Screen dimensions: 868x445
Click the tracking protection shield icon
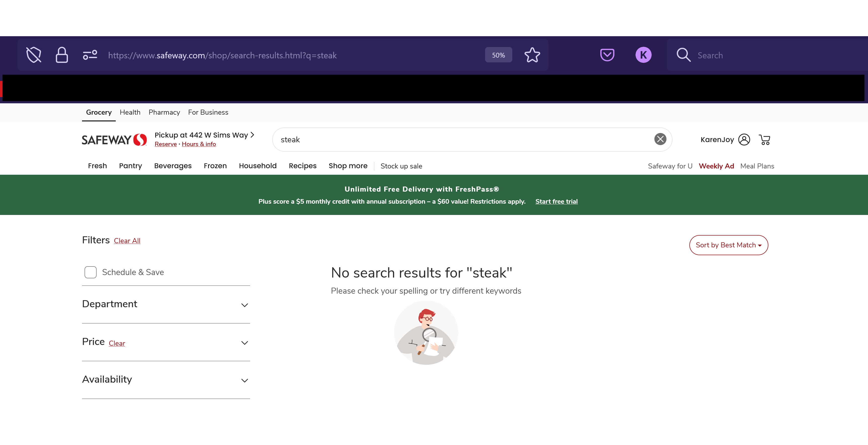34,55
